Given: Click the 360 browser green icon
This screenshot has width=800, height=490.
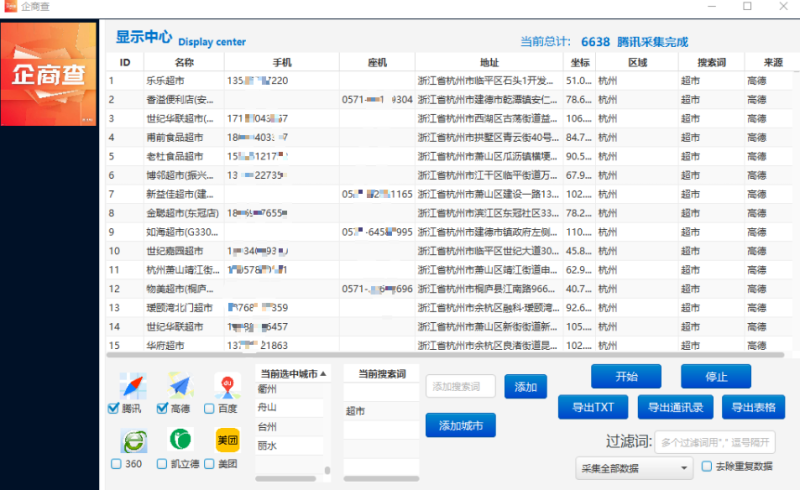Looking at the screenshot, I should tap(134, 441).
